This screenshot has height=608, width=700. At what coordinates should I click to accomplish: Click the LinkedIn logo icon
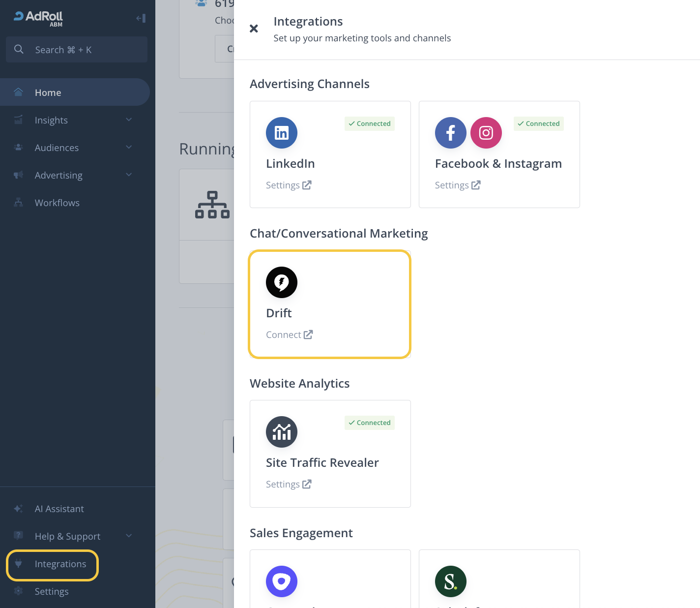pyautogui.click(x=281, y=133)
